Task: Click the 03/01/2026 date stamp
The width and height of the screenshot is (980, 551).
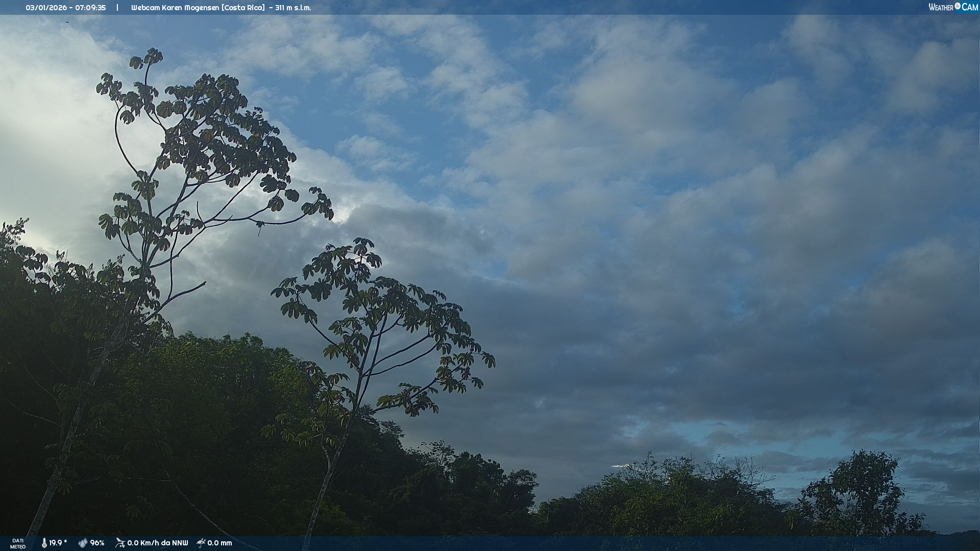Action: point(46,8)
